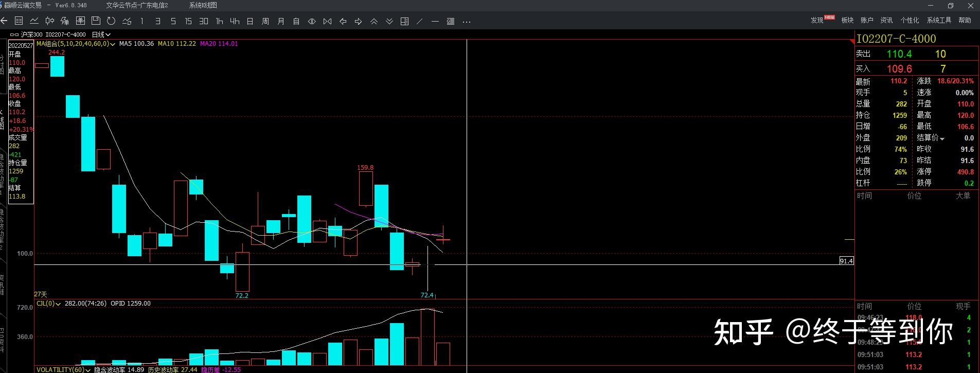The height and width of the screenshot is (373, 980).
Task: Select the 15-minute period button
Action: pos(188,21)
